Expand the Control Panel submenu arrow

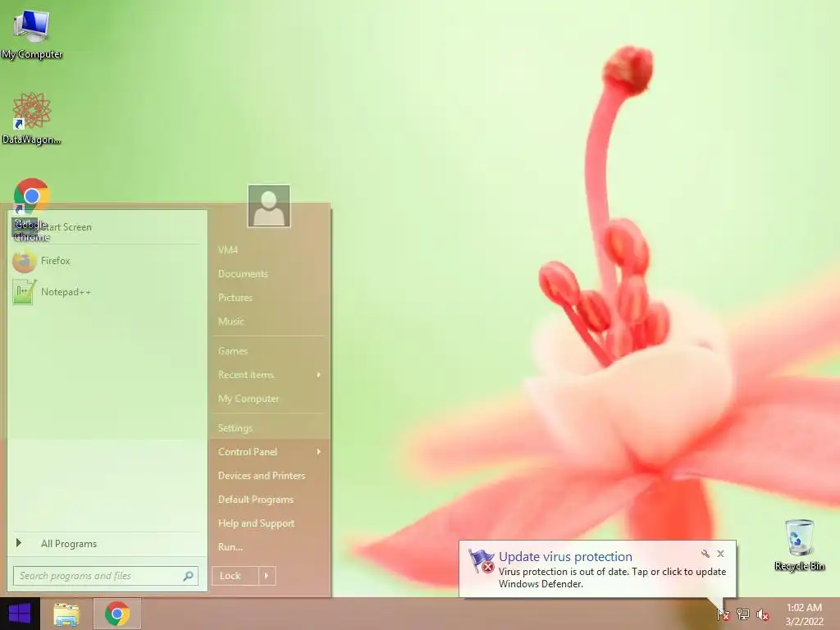319,452
